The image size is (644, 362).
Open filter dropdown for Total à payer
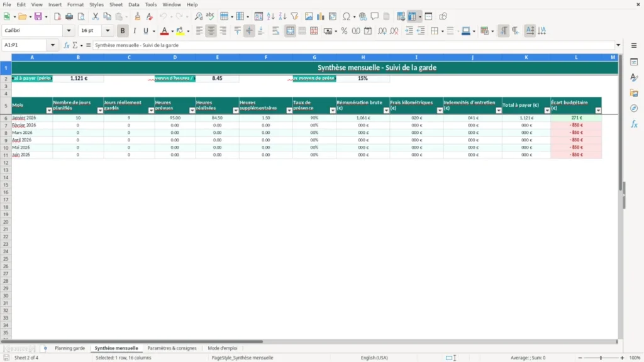(x=547, y=111)
